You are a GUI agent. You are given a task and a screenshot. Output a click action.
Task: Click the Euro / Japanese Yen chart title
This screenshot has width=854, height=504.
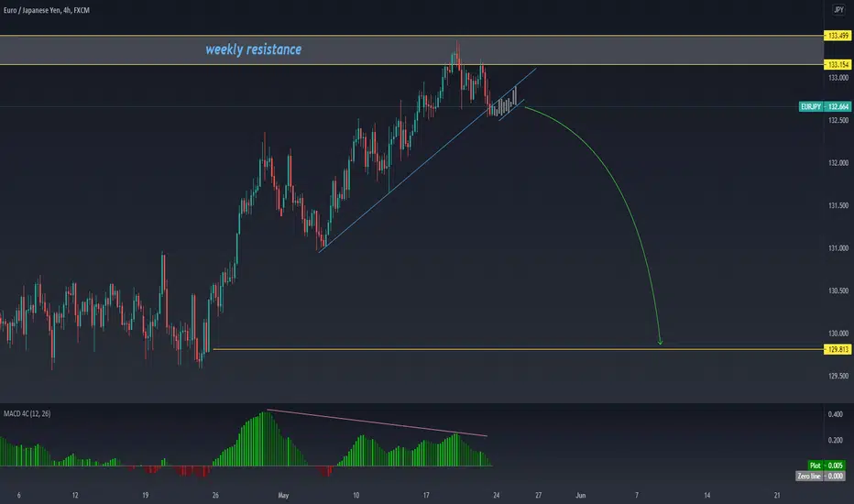[x=47, y=10]
